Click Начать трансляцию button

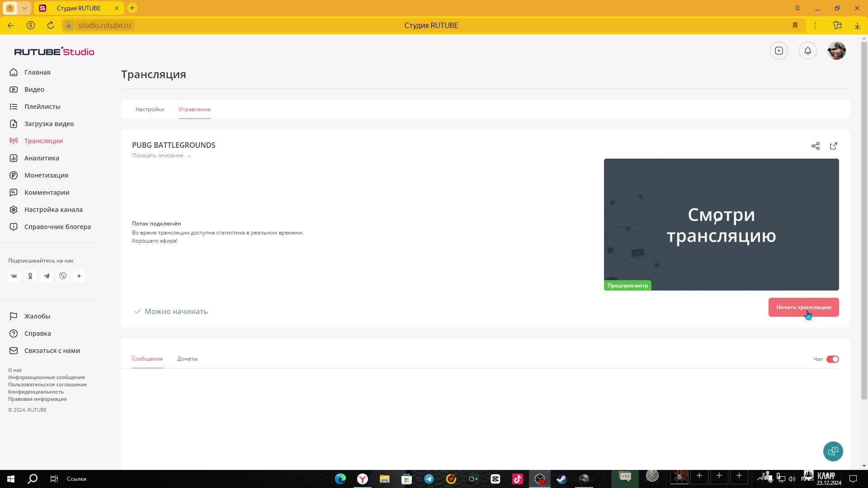point(803,307)
